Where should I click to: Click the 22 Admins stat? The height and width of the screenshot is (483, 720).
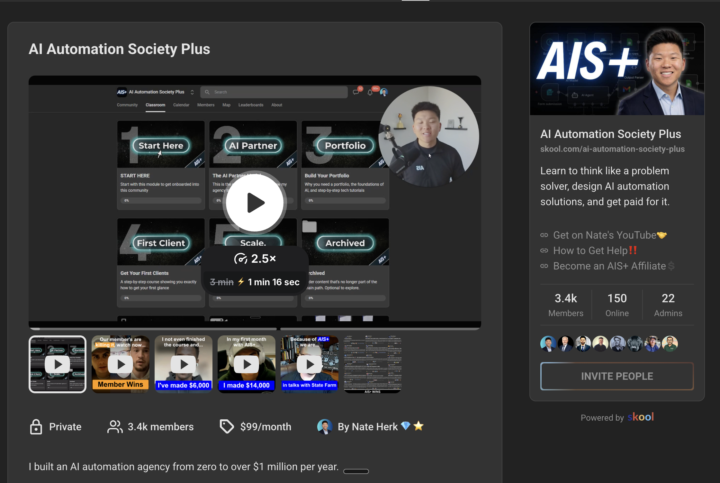[x=668, y=305]
